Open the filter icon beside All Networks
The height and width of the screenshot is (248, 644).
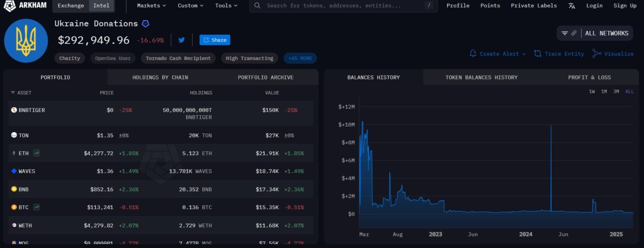pyautogui.click(x=565, y=33)
